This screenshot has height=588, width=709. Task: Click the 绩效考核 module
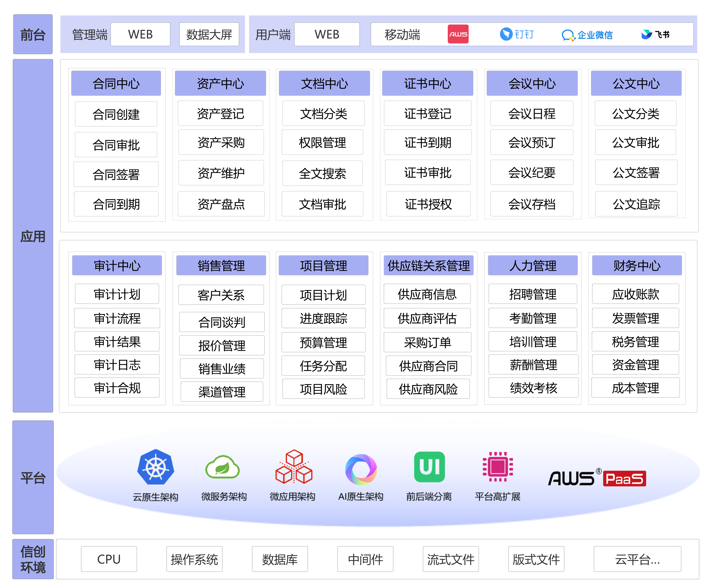pos(533,388)
